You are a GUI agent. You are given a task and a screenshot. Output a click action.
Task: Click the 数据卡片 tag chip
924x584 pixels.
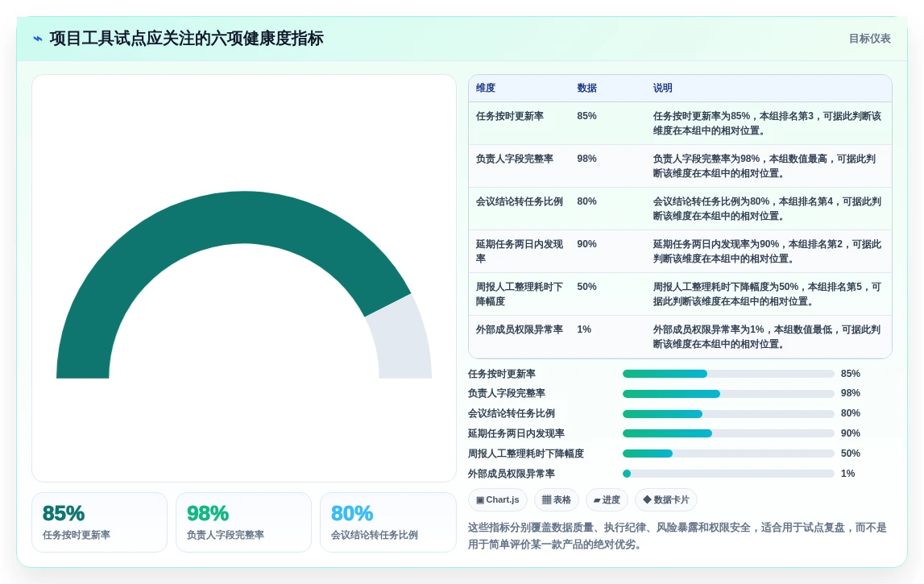point(666,499)
